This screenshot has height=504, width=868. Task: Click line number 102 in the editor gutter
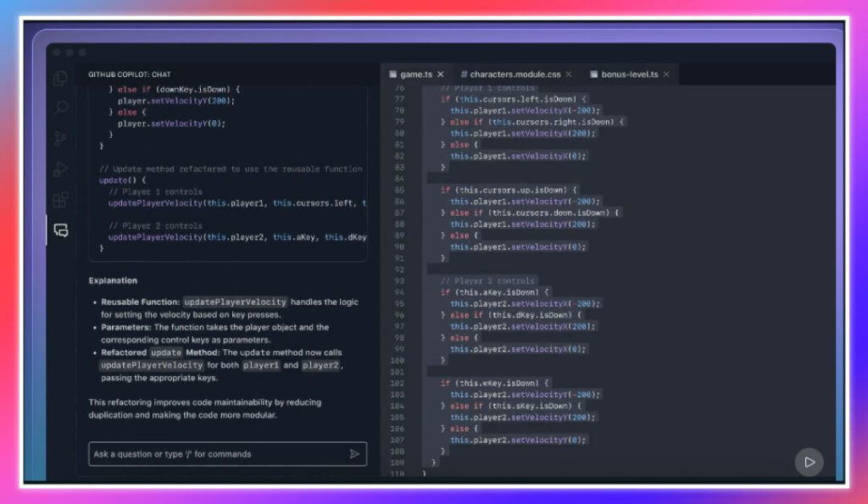tap(398, 383)
